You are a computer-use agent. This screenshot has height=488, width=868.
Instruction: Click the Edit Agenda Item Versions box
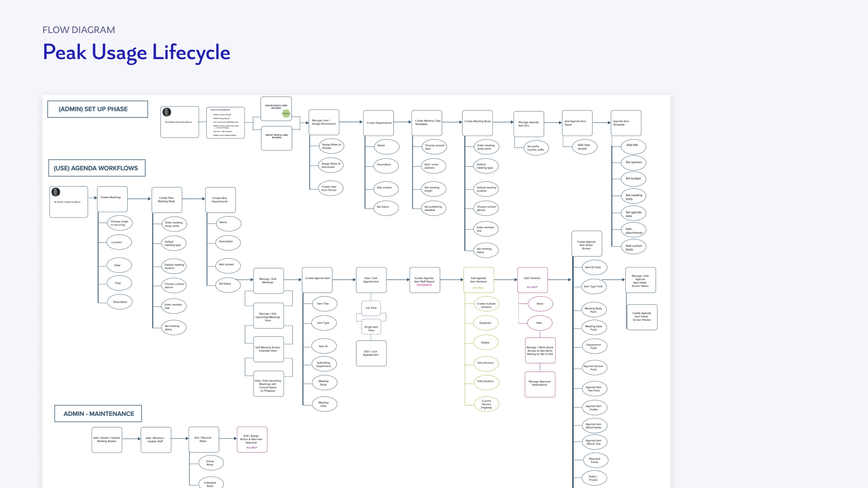(478, 280)
